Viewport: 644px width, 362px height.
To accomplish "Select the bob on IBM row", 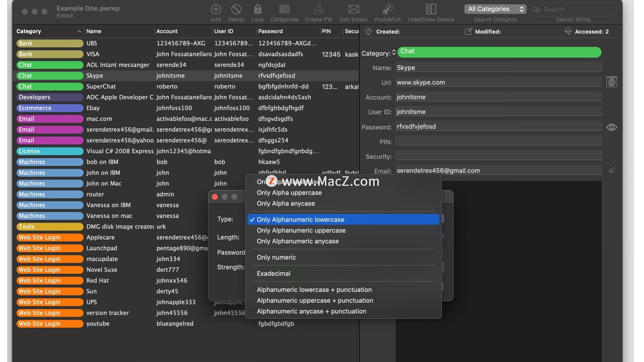I will pyautogui.click(x=186, y=162).
